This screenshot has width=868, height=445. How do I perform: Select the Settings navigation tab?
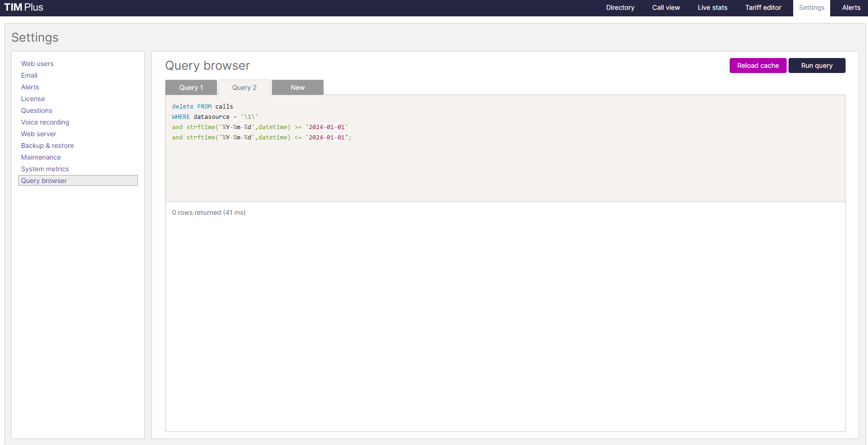(x=811, y=7)
